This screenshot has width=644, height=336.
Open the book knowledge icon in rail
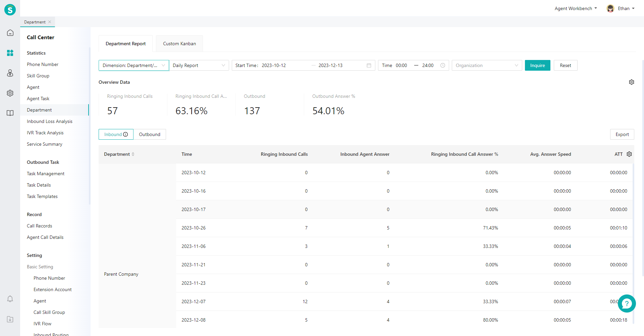pyautogui.click(x=10, y=113)
